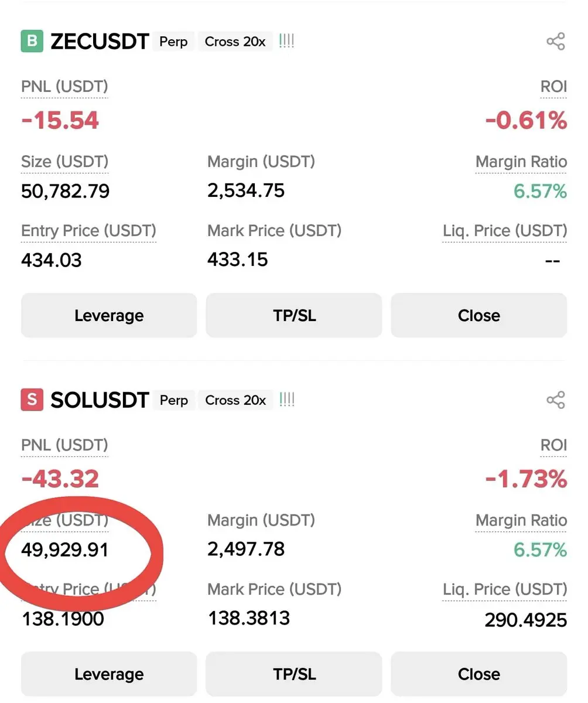Screen dimensions: 588x703
Task: Open Leverage settings for SOLUSDT
Action: [x=109, y=674]
